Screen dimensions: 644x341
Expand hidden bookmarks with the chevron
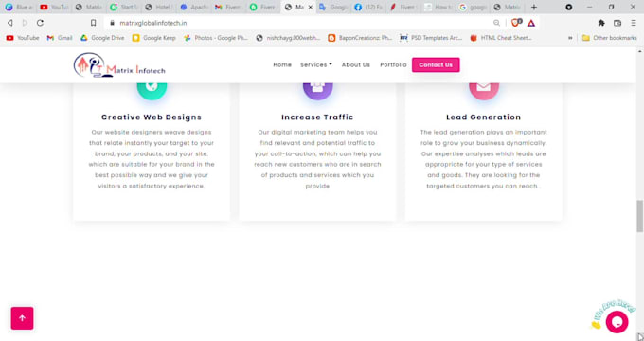(570, 38)
